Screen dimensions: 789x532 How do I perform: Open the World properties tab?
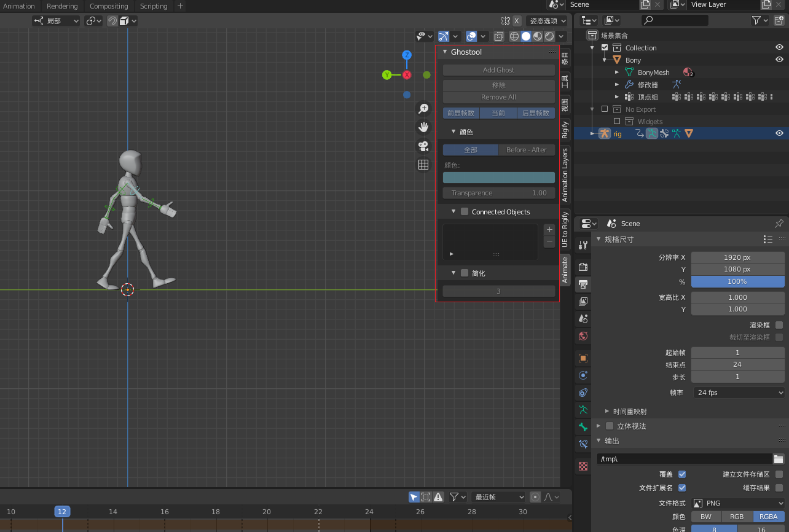pos(583,336)
